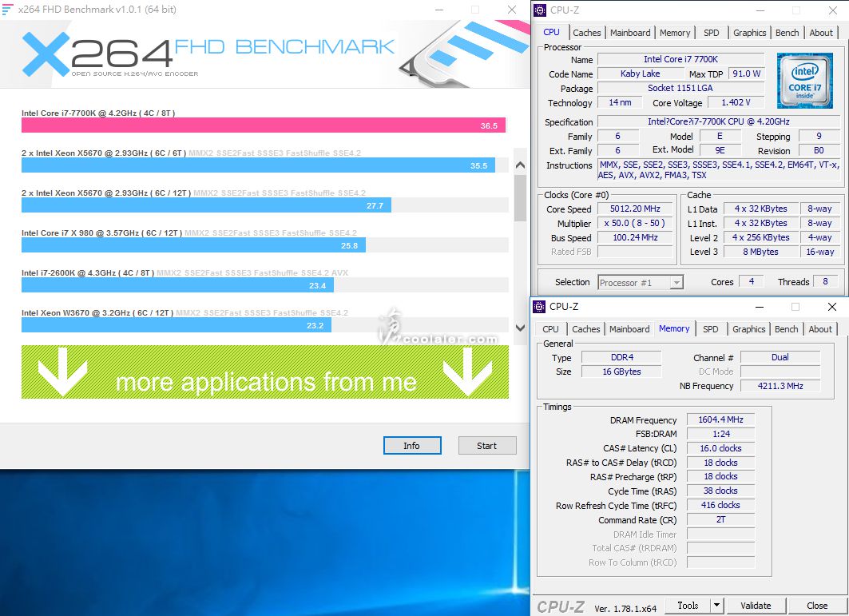
Task: Click the Package field Socket 1151 LGA
Action: (x=680, y=88)
